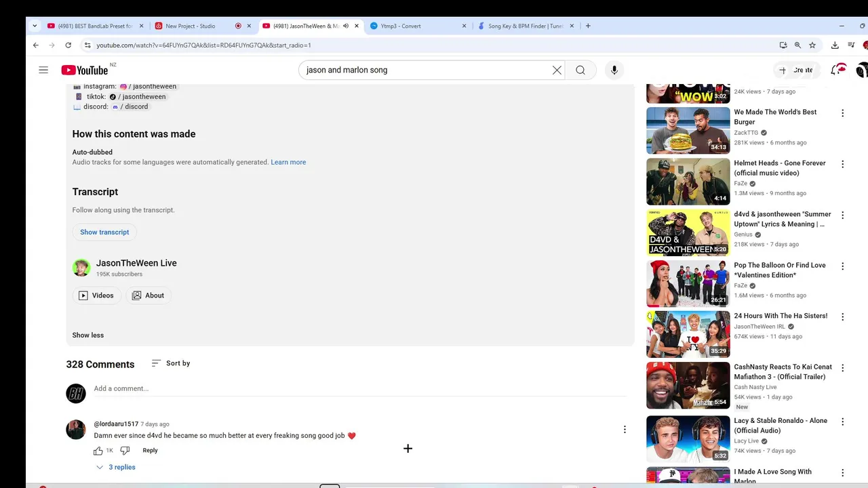
Task: Start voice search with microphone icon
Action: point(614,70)
